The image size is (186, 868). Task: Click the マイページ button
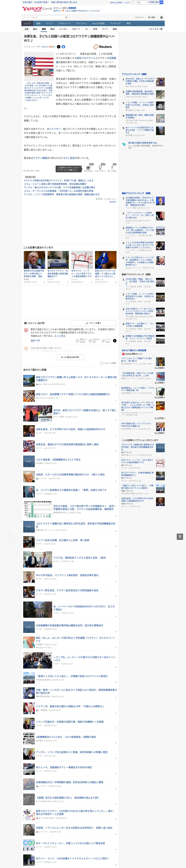click(139, 18)
